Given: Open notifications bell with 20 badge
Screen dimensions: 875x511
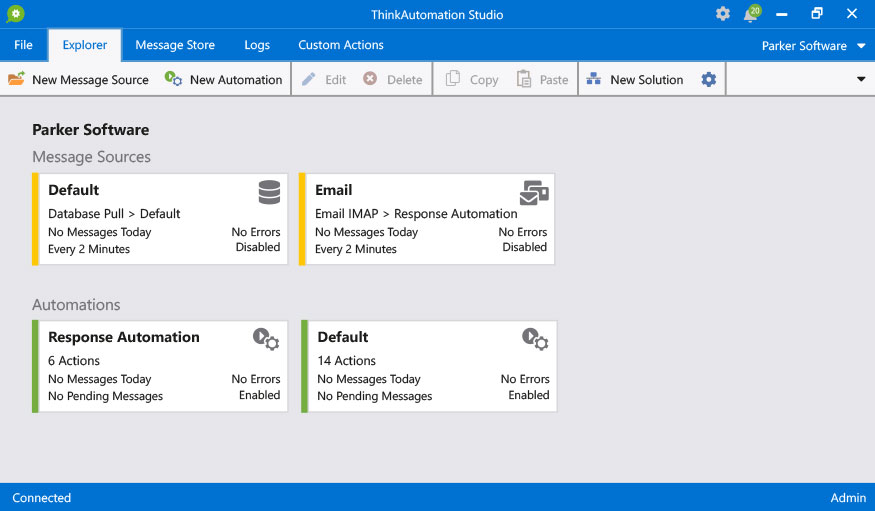Looking at the screenshot, I should point(752,14).
